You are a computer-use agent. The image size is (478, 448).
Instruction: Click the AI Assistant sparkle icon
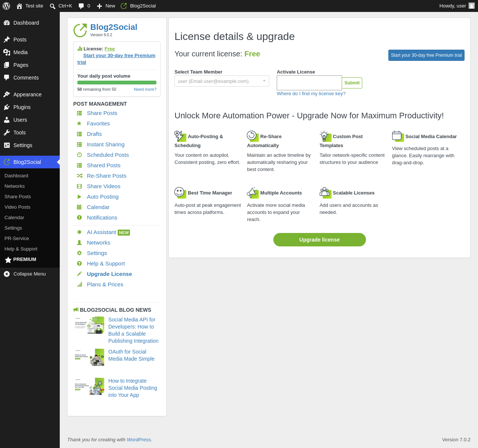(x=79, y=232)
